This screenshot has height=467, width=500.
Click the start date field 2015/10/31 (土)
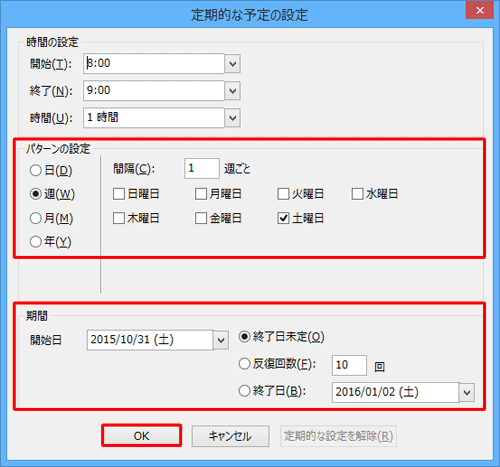150,340
